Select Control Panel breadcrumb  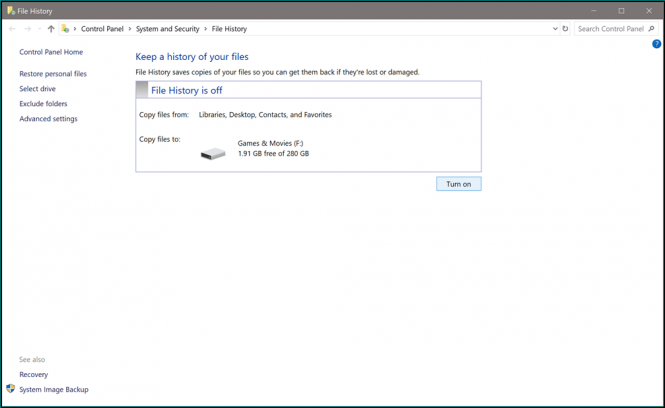103,29
